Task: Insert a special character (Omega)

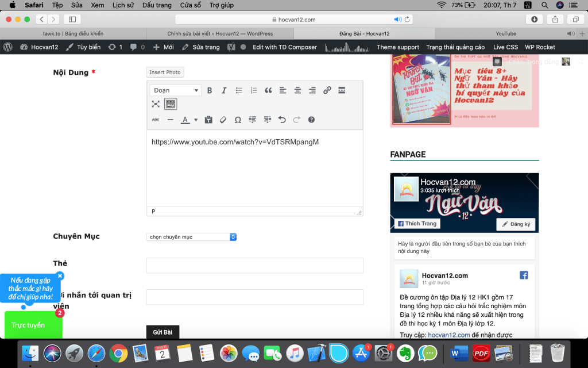Action: [238, 120]
